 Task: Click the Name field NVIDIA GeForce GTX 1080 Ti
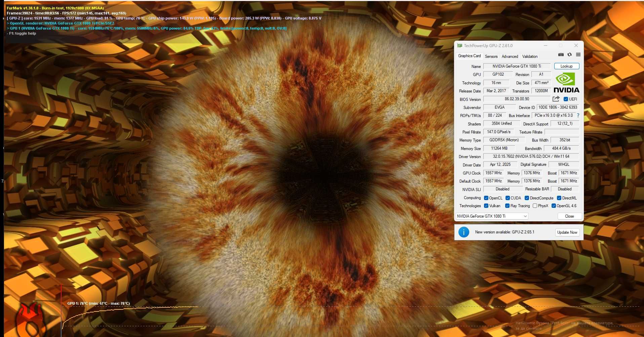[517, 66]
